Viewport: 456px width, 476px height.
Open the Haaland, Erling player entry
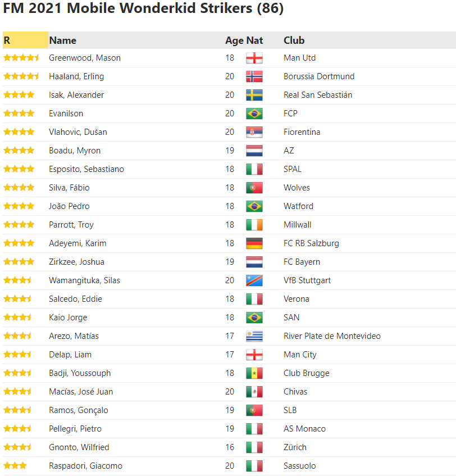[76, 76]
